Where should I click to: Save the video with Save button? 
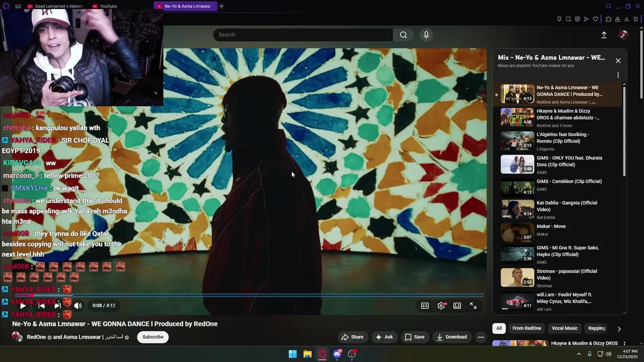point(415,337)
